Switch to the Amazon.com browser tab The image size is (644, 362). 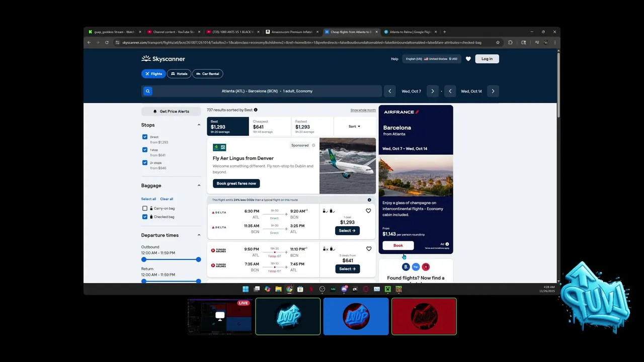pyautogui.click(x=292, y=32)
